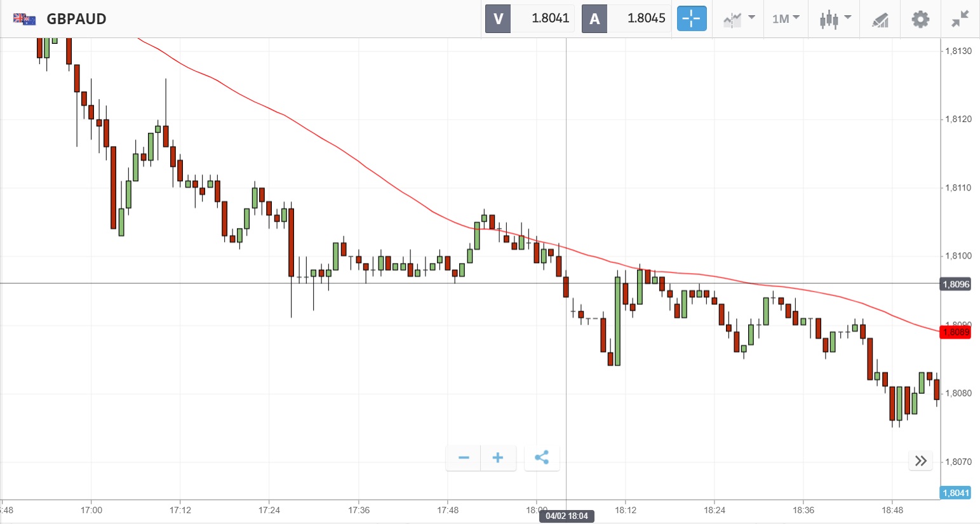Click the V sell button

pos(498,18)
